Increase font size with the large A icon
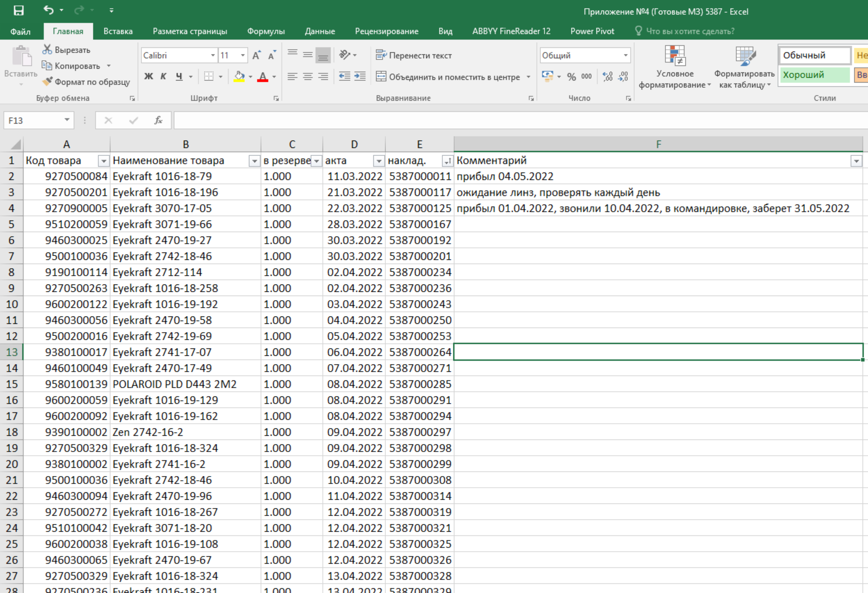868x593 pixels. pos(256,55)
